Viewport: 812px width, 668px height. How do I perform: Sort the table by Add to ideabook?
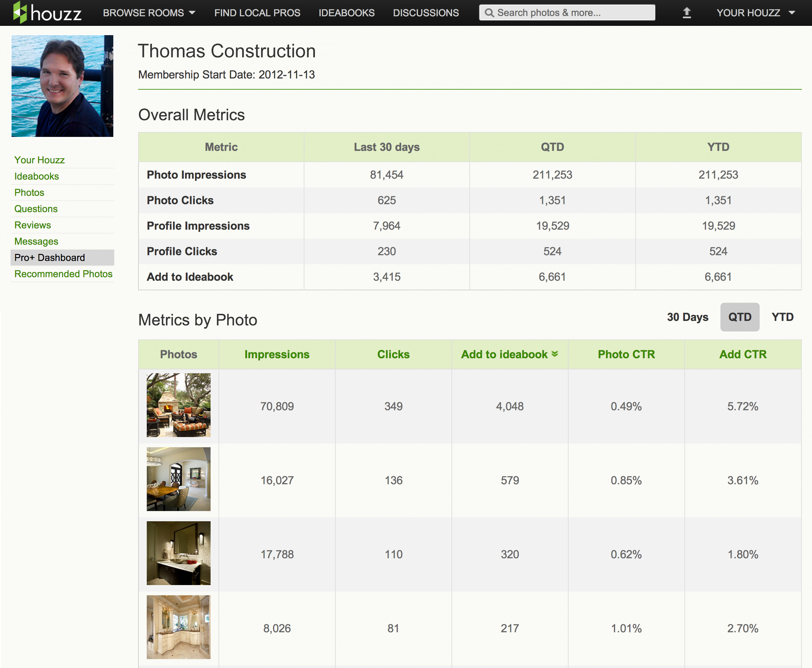[504, 354]
